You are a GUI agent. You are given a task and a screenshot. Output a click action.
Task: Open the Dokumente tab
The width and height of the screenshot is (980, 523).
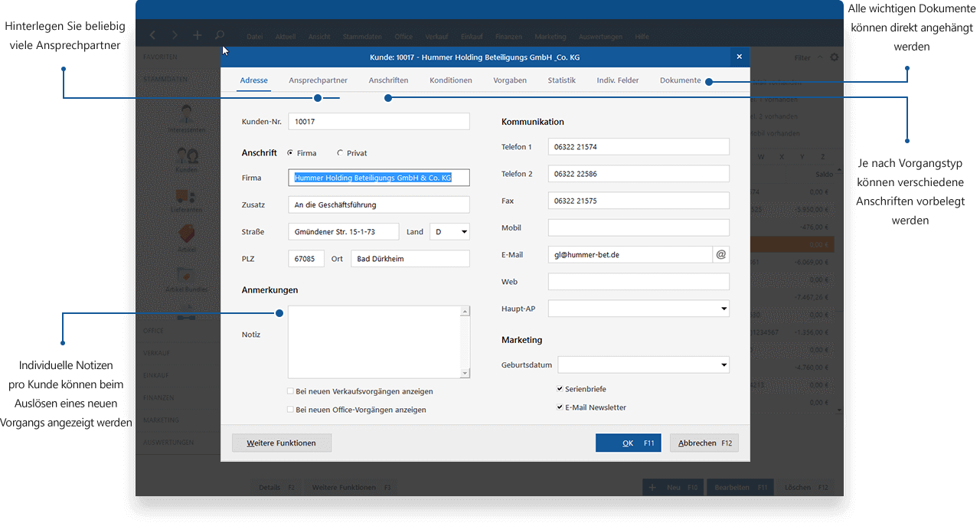(681, 80)
